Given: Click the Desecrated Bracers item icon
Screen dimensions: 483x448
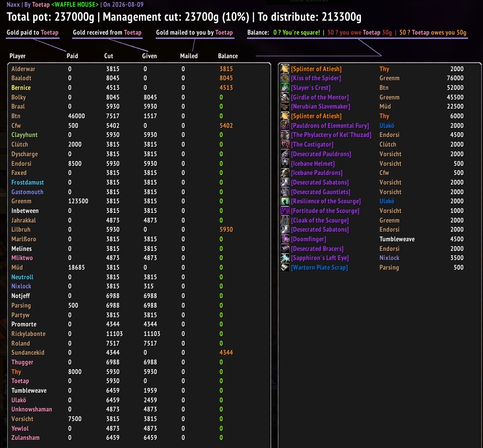Looking at the screenshot, I should [285, 249].
